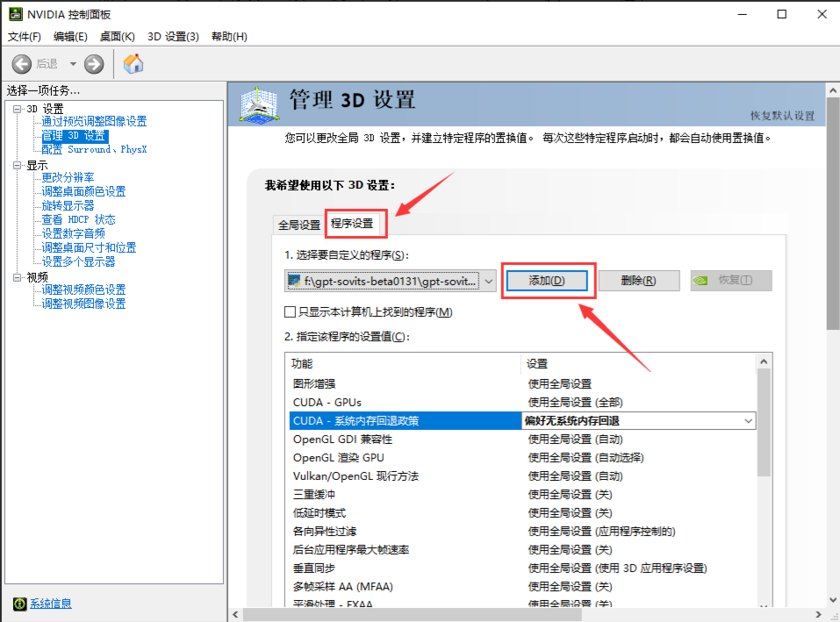Viewport: 840px width, 622px height.
Task: Open the 系统信息 link
Action: tap(51, 604)
